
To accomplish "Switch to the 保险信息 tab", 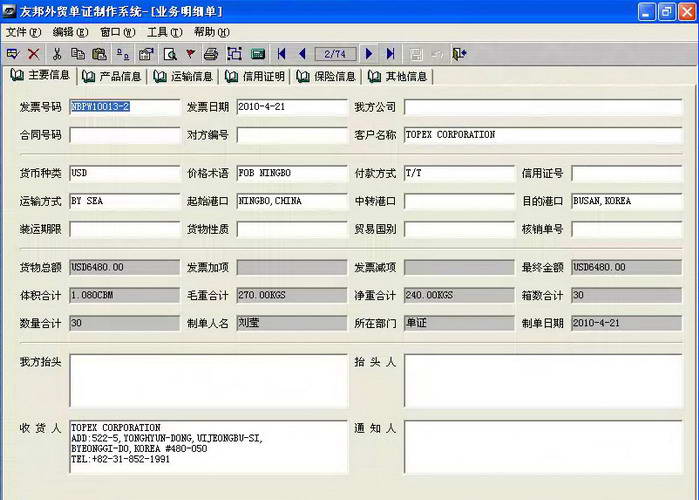I will click(x=326, y=77).
